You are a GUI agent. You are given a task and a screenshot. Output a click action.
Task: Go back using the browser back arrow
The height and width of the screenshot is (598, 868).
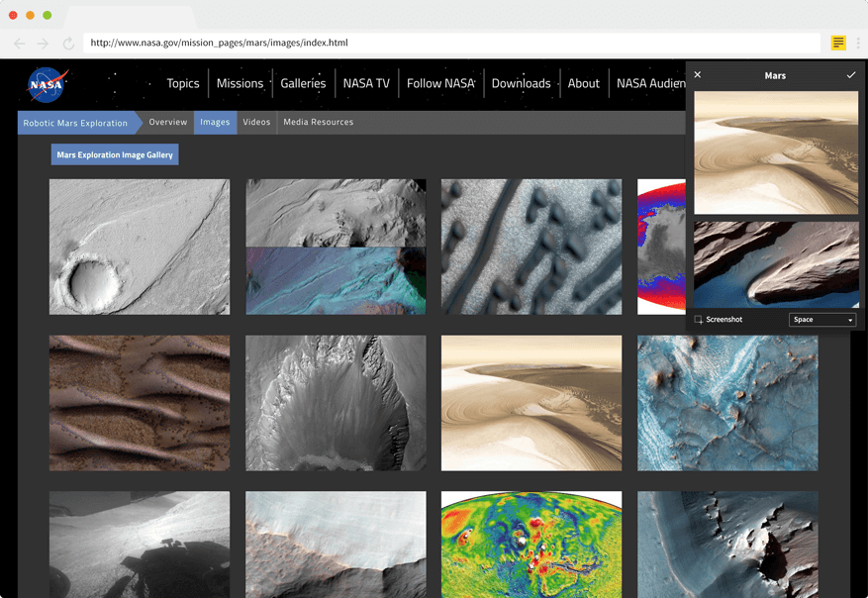[x=20, y=44]
